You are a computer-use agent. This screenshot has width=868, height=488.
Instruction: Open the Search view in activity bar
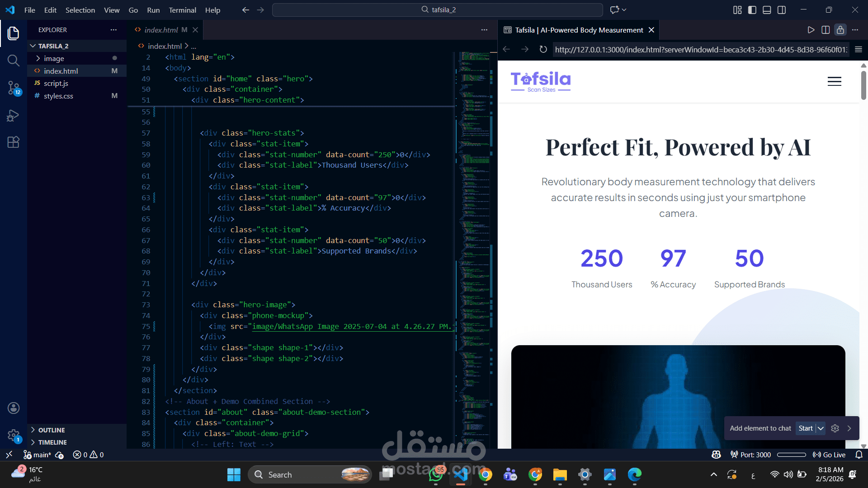[x=13, y=60]
